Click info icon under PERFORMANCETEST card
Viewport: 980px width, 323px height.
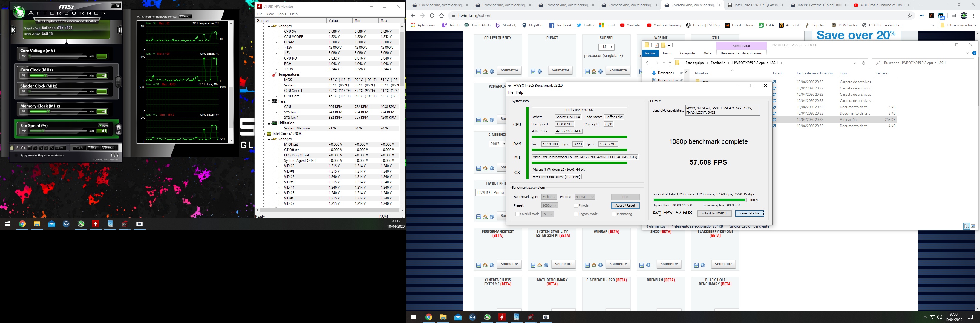tap(492, 266)
